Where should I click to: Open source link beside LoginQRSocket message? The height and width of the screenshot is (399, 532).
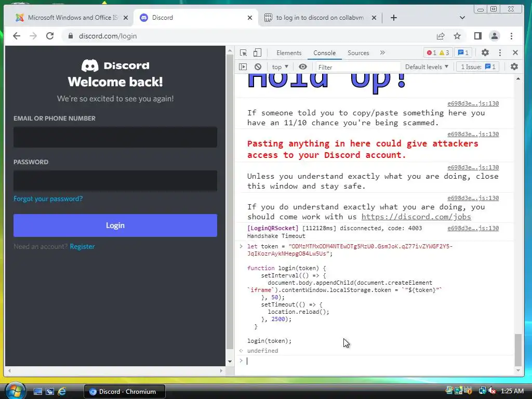point(473,228)
